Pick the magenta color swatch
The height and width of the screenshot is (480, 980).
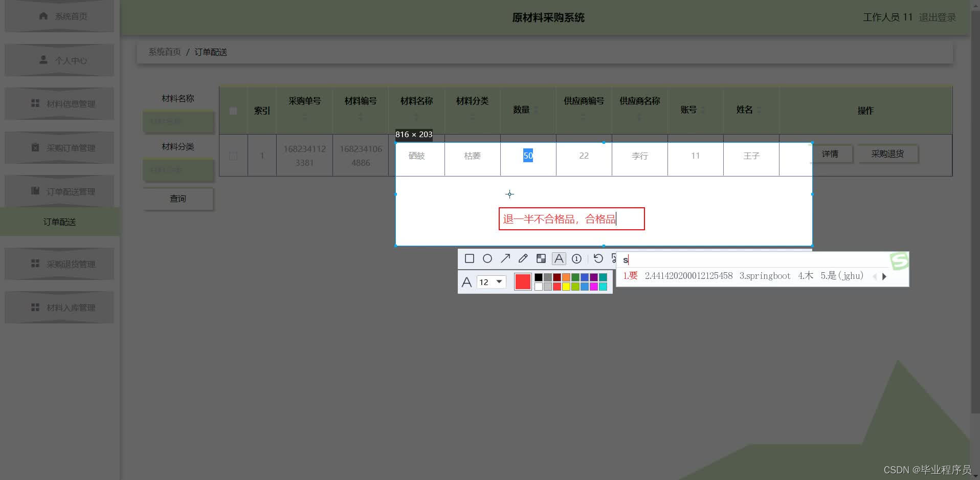[594, 287]
